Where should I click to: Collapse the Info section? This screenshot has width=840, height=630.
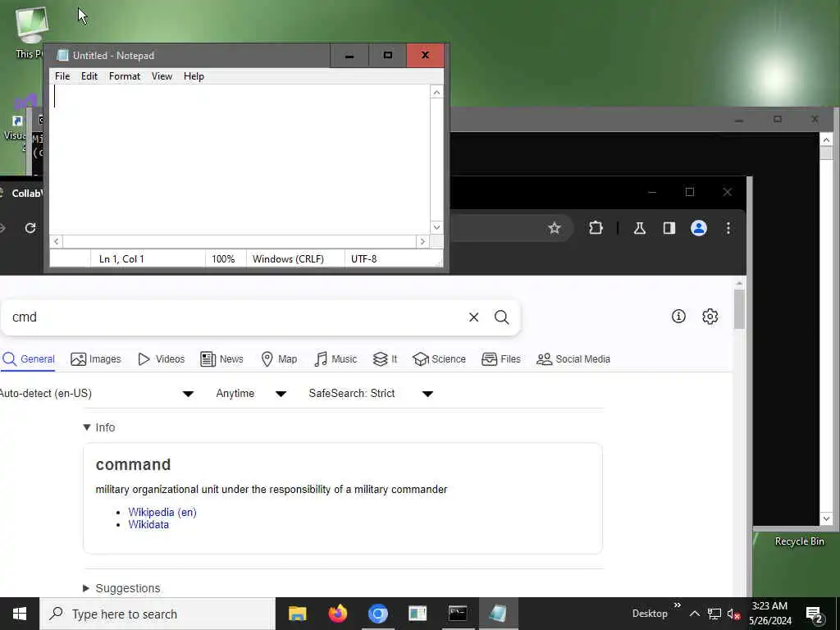(99, 427)
